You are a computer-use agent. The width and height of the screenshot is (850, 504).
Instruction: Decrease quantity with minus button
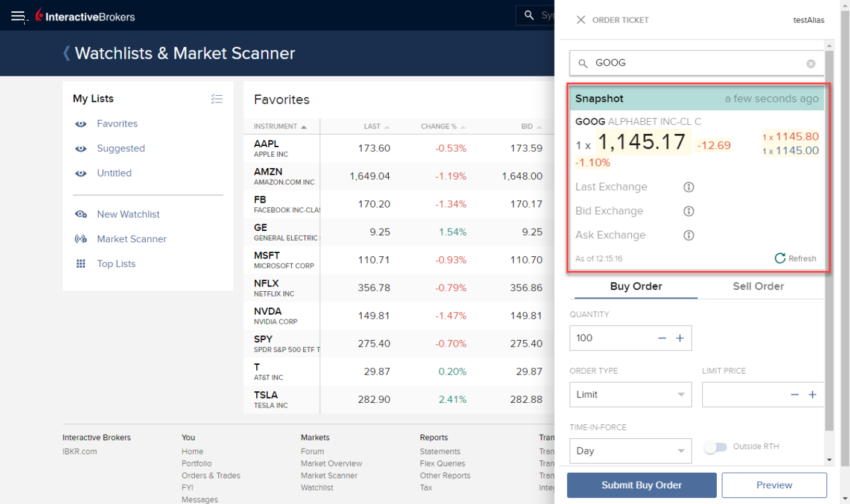pos(662,338)
